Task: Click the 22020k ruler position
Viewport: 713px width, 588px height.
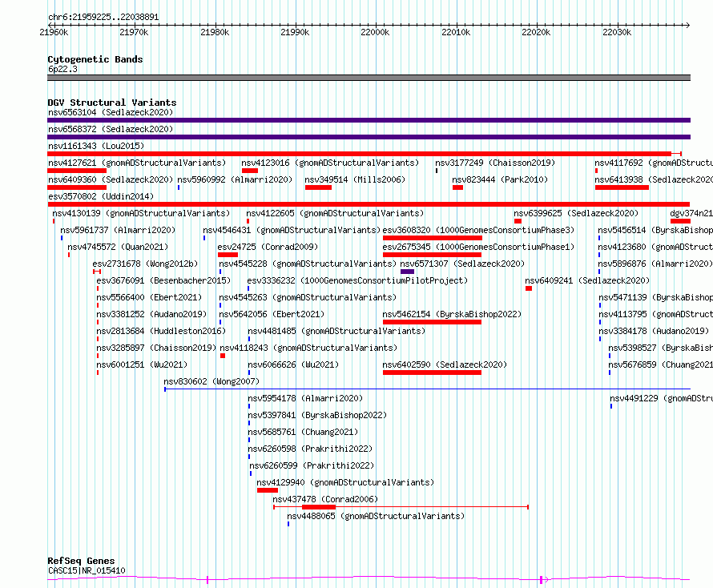Action: 536,32
